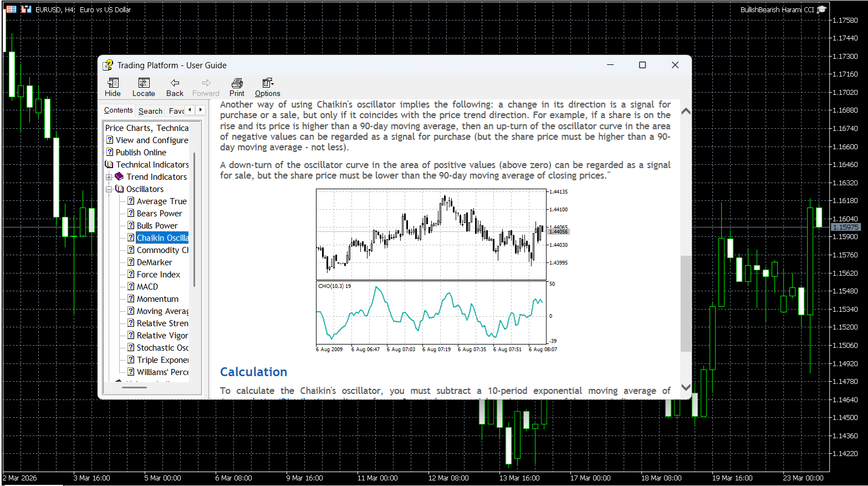Switch to the Search tab
Viewport: 868px width, 486px height.
(x=150, y=111)
